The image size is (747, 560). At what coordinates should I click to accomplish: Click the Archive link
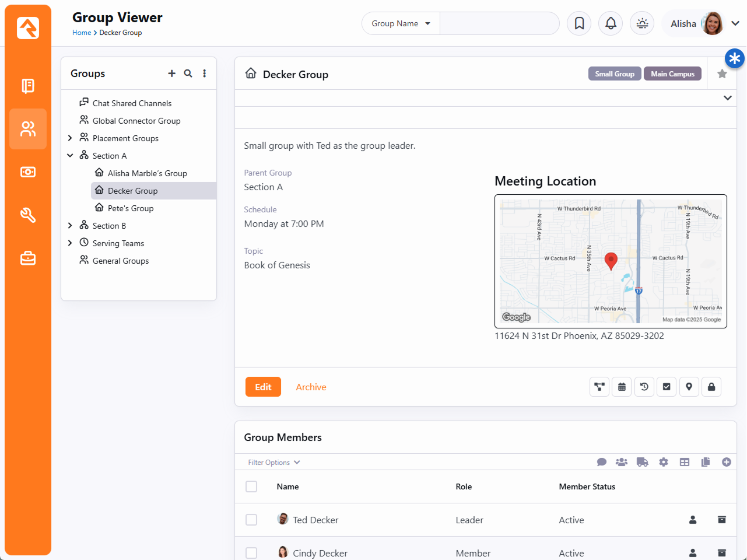coord(311,387)
